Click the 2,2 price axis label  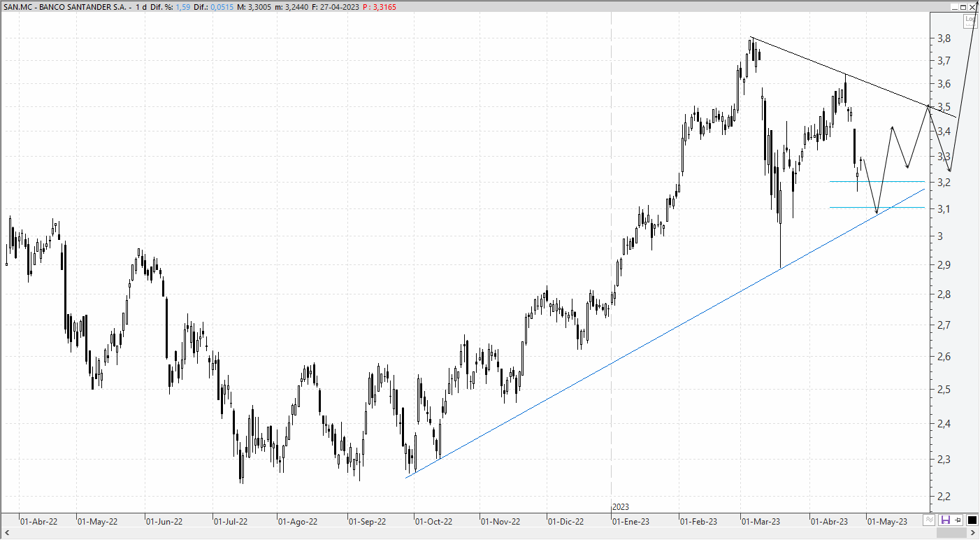(x=944, y=497)
